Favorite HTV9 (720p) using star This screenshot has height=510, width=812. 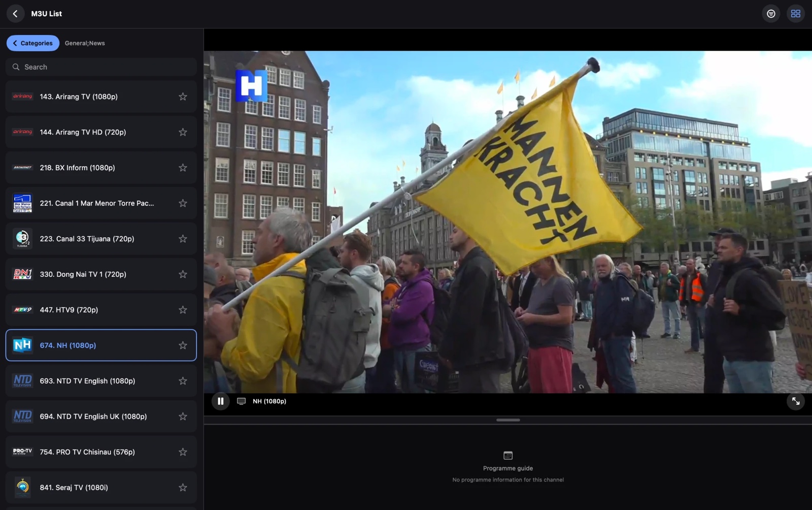click(x=183, y=310)
